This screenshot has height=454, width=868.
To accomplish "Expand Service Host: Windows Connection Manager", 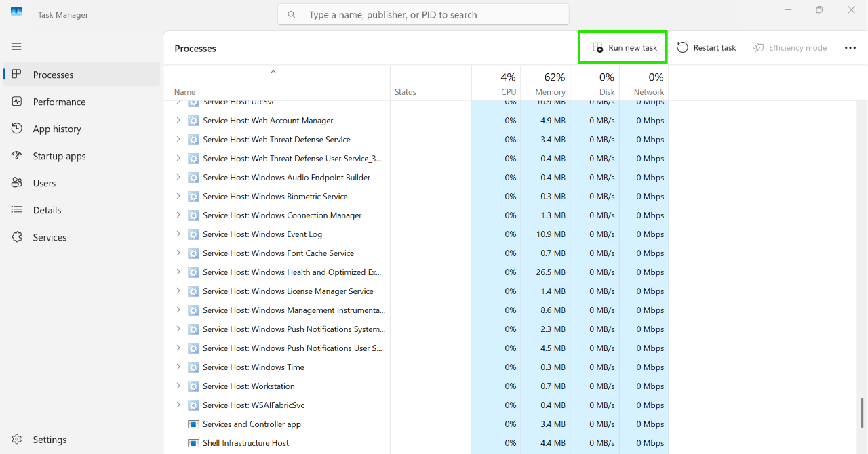I will click(x=178, y=215).
